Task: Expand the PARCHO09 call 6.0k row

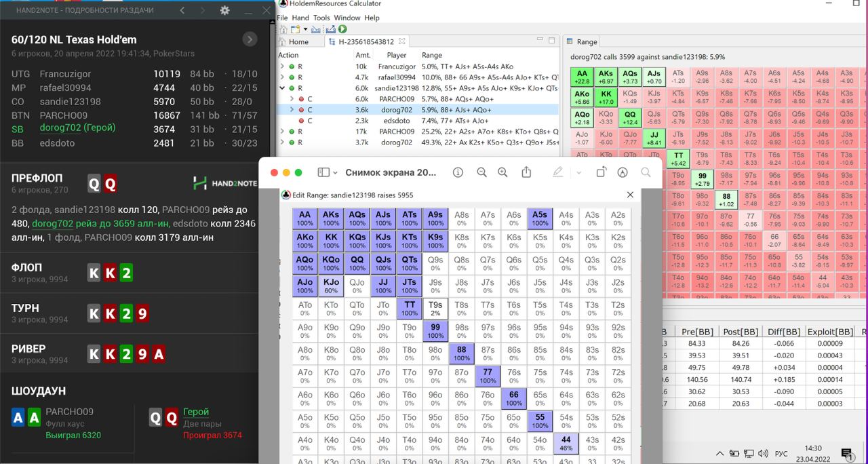Action: pos(292,99)
